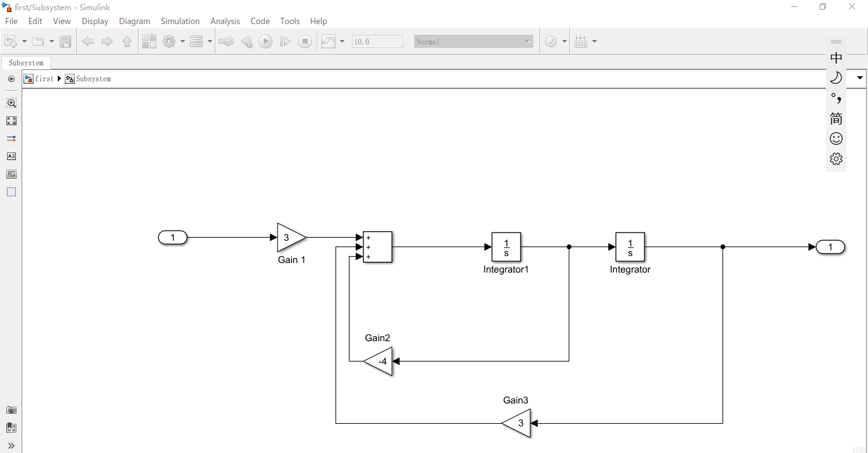Toggle the sample time legend arrows icon

(11, 139)
